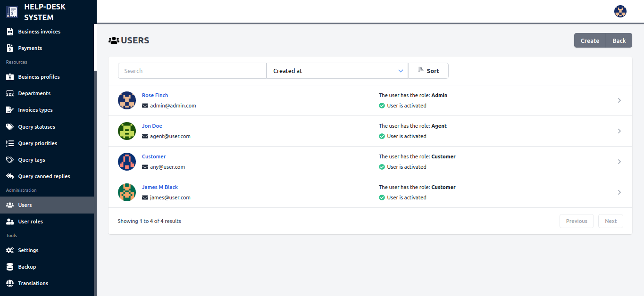Select the Settings gears icon
644x296 pixels.
9,250
